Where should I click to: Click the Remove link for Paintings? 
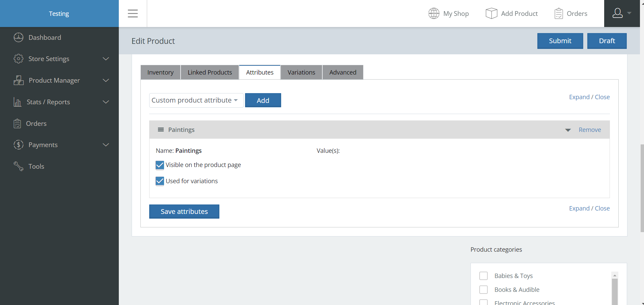pyautogui.click(x=590, y=130)
